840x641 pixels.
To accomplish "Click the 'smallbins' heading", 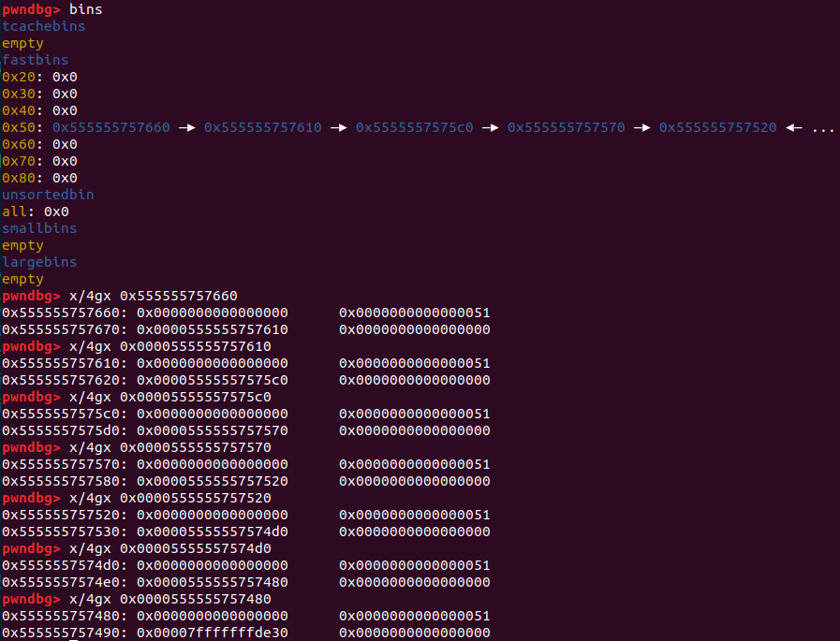I will pos(39,228).
